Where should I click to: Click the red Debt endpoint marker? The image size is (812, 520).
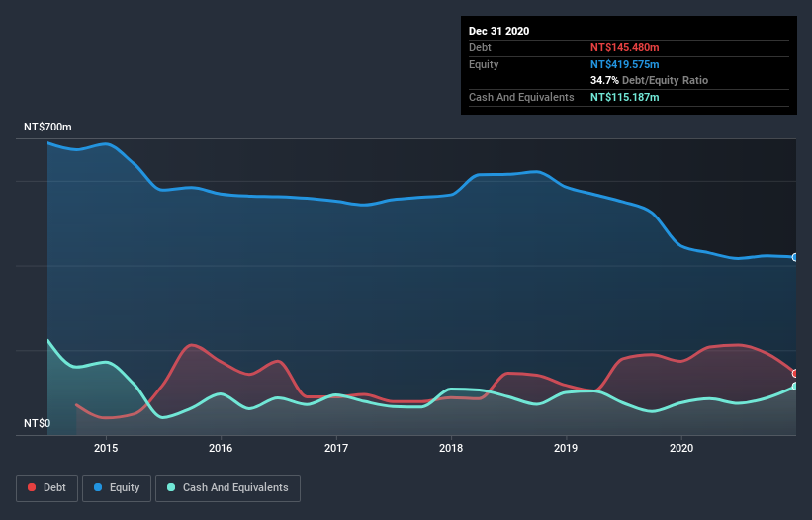pyautogui.click(x=795, y=373)
